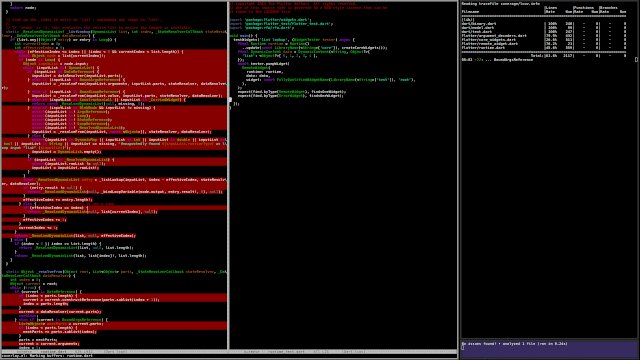640x360 pixels.
Task: Click the 'Total:' coverage summary line
Action: coord(578,56)
